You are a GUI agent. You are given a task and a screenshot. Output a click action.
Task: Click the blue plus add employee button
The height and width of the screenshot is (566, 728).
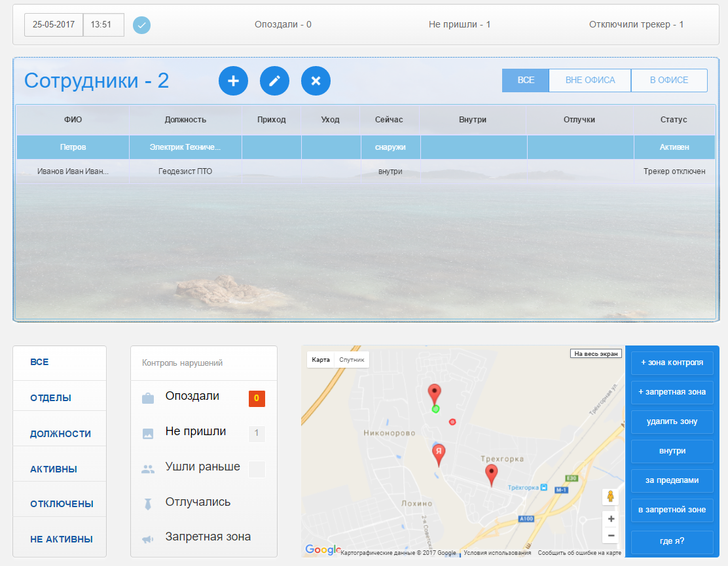(233, 80)
